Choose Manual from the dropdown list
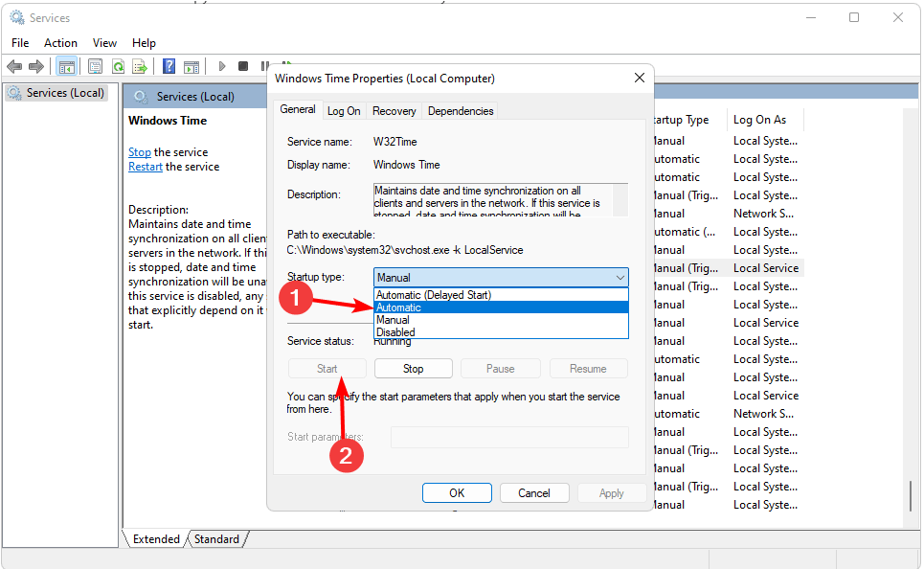 (x=501, y=320)
